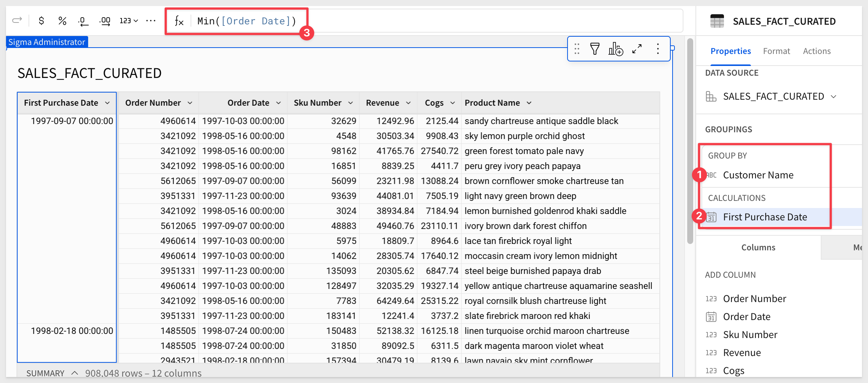Click the '908,048 rows – 12 columns' summary

(x=143, y=373)
